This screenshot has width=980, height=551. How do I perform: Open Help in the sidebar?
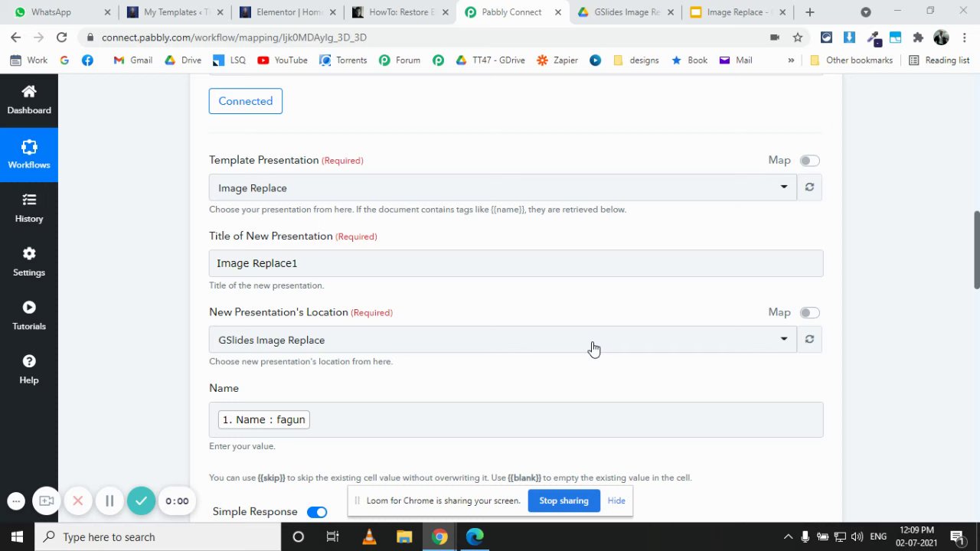[x=29, y=369]
